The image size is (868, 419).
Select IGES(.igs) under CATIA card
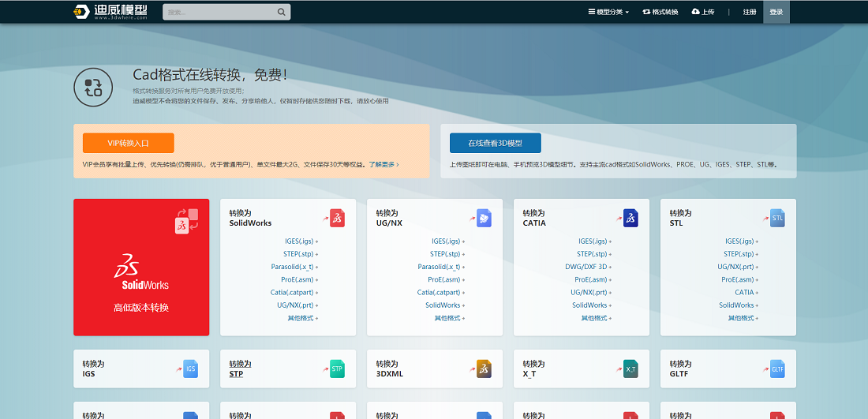pyautogui.click(x=595, y=241)
